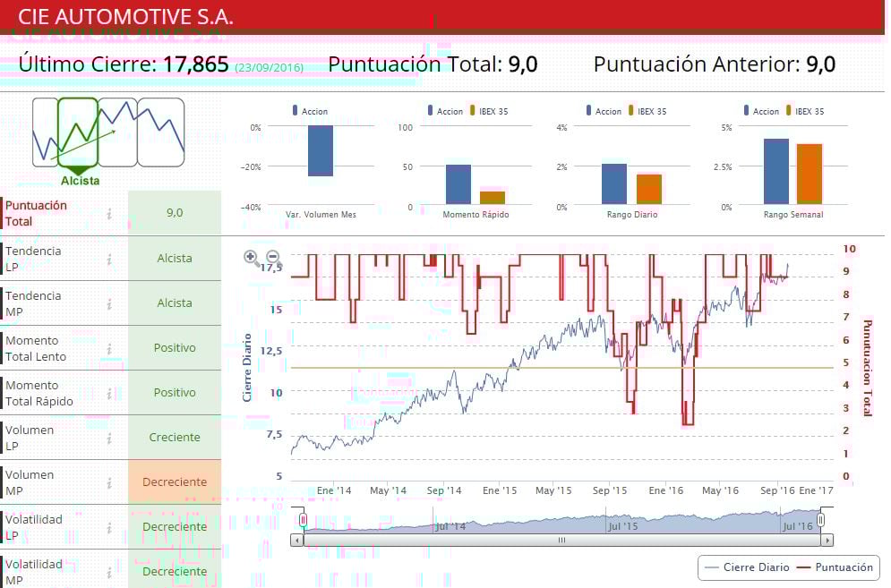This screenshot has height=588, width=891.
Task: Click the 9,0 value in Puntuación Total row
Action: coord(175,212)
